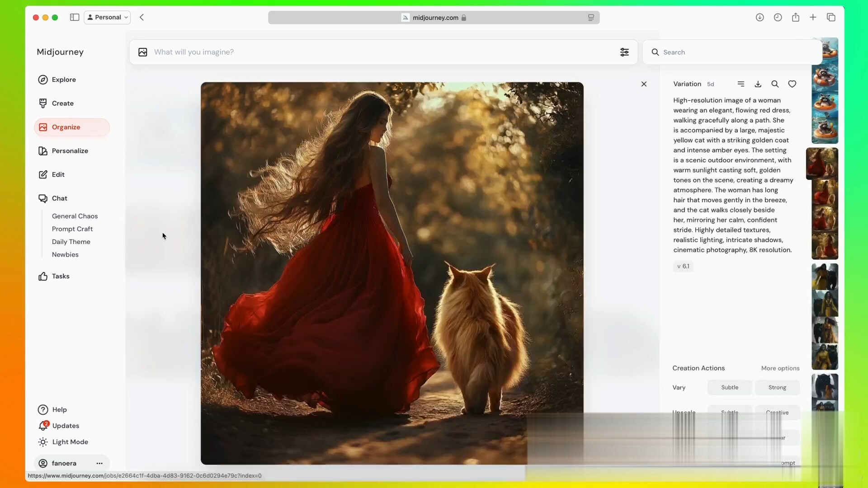The width and height of the screenshot is (868, 488).
Task: Open the General Chaos chat room
Action: tap(75, 216)
